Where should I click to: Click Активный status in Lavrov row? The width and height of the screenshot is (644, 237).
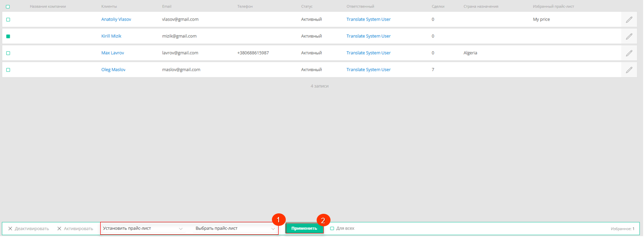tap(311, 53)
